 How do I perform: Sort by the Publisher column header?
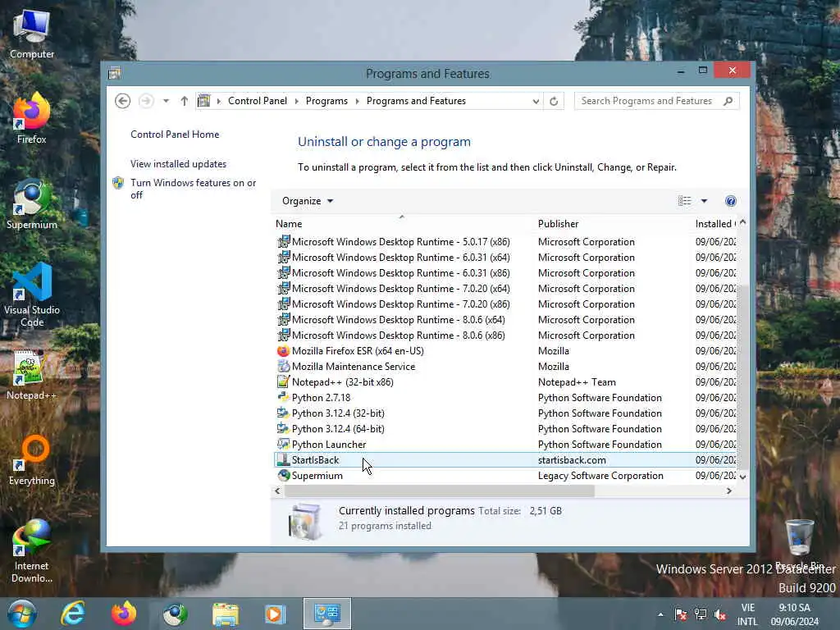(x=613, y=224)
